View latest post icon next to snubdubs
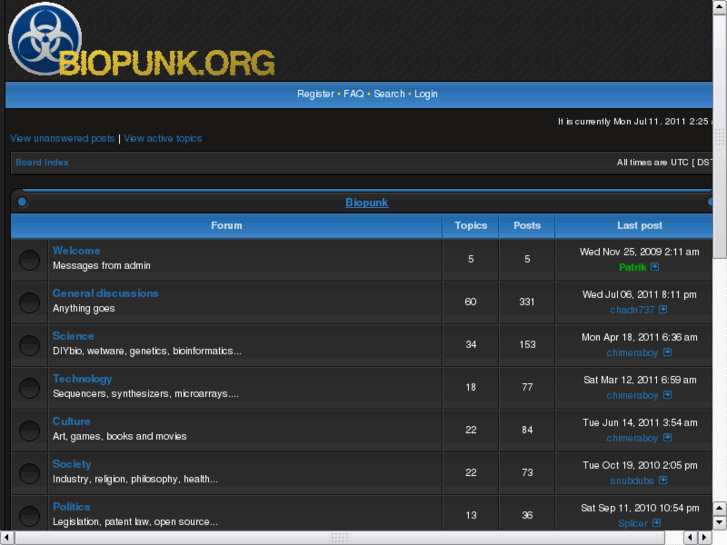Viewport: 727px width, 545px height. pyautogui.click(x=663, y=480)
